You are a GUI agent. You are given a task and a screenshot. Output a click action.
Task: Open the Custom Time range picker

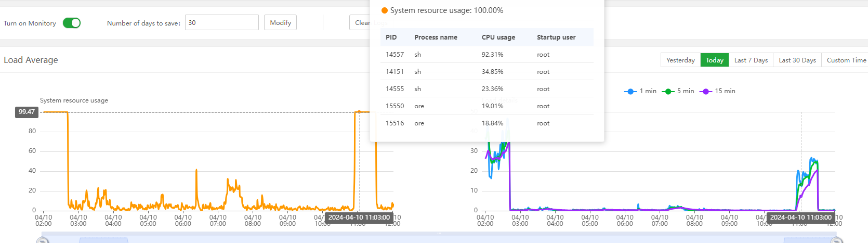tap(846, 60)
